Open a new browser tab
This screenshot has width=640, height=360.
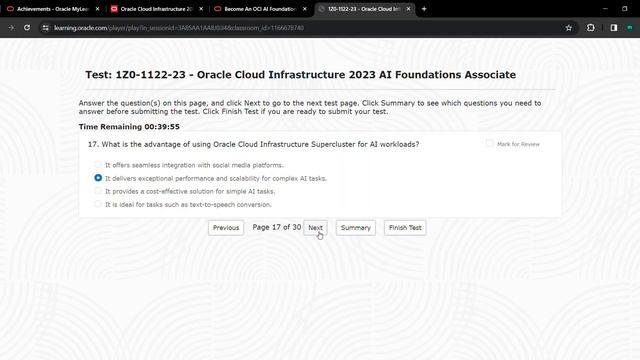(x=424, y=9)
